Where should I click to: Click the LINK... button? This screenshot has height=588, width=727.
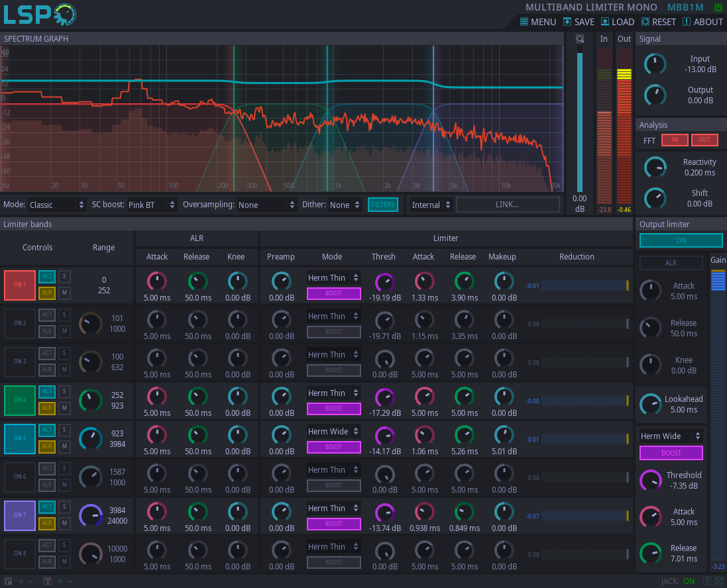click(x=508, y=205)
